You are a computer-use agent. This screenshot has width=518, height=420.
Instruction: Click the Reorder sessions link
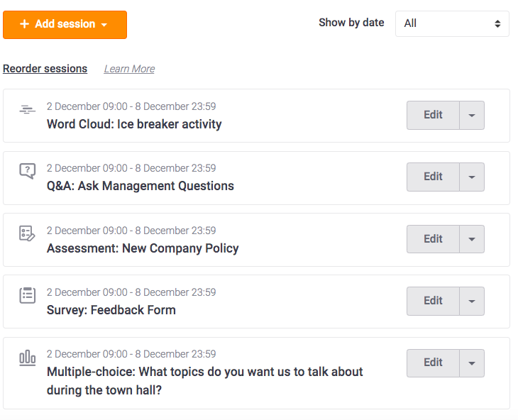[45, 69]
